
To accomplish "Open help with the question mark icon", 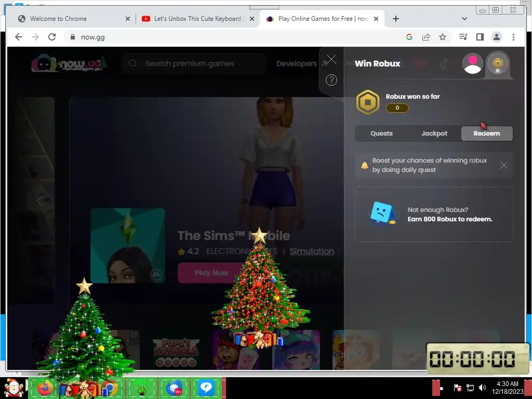I will click(x=331, y=81).
